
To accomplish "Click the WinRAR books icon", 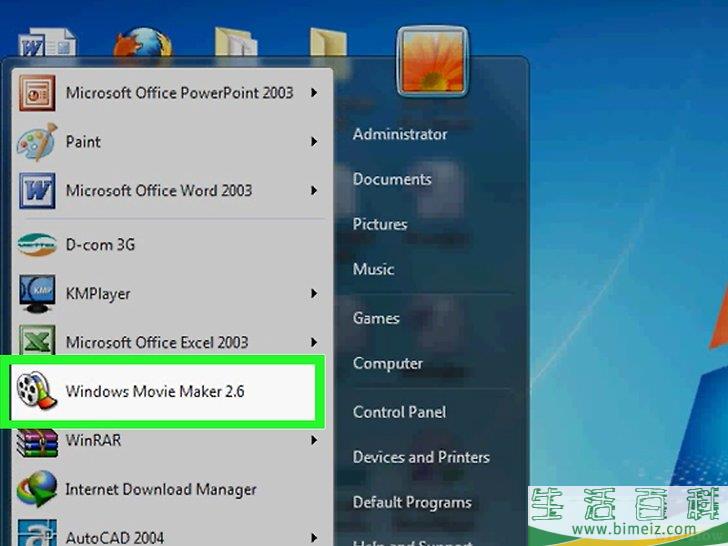I will click(37, 443).
